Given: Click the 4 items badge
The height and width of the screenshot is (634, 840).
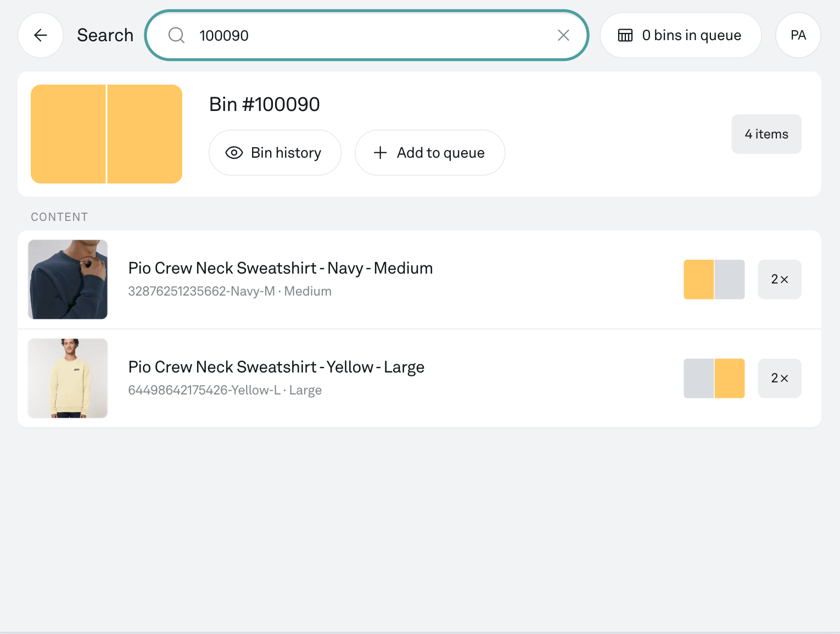Looking at the screenshot, I should [x=766, y=134].
